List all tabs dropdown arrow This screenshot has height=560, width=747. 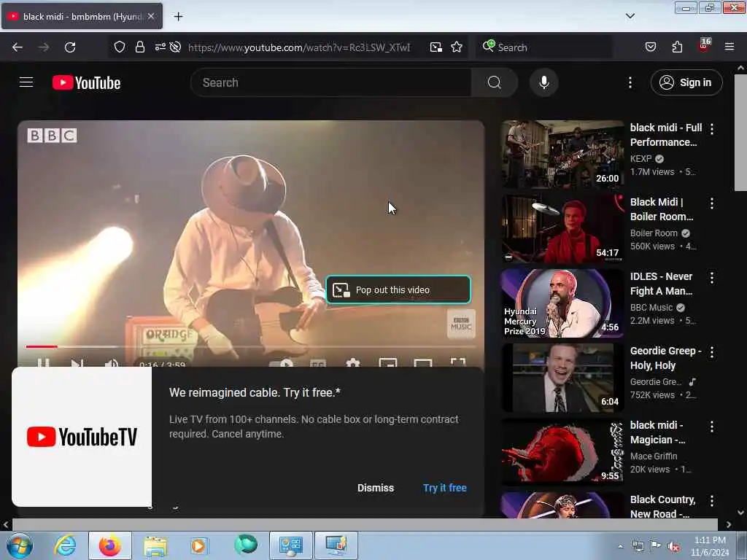coord(630,16)
